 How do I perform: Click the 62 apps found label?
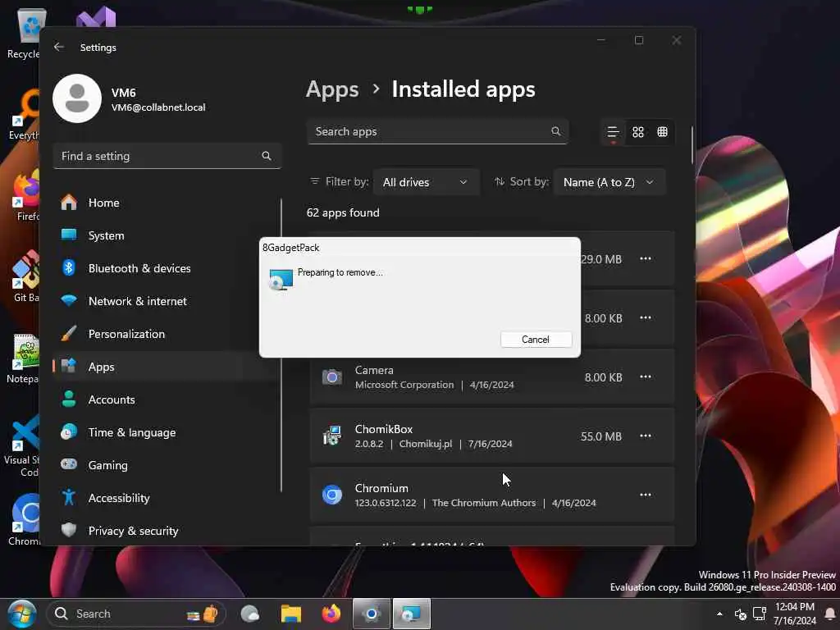click(x=343, y=212)
